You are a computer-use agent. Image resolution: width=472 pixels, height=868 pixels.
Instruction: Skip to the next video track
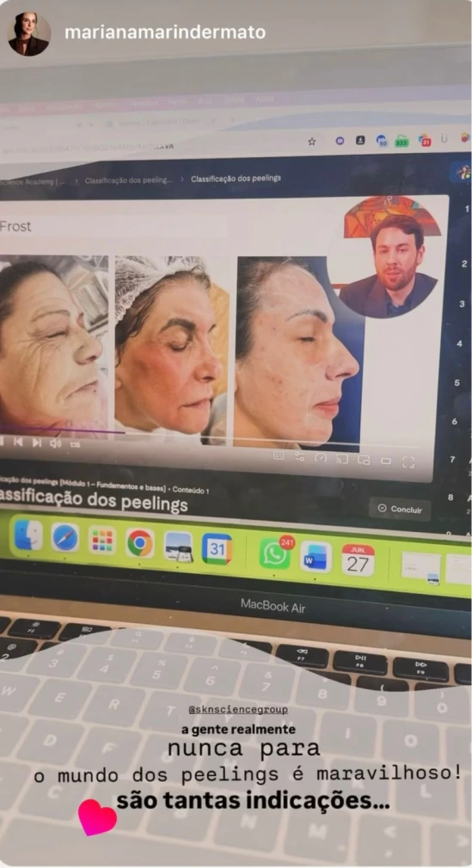tap(37, 443)
